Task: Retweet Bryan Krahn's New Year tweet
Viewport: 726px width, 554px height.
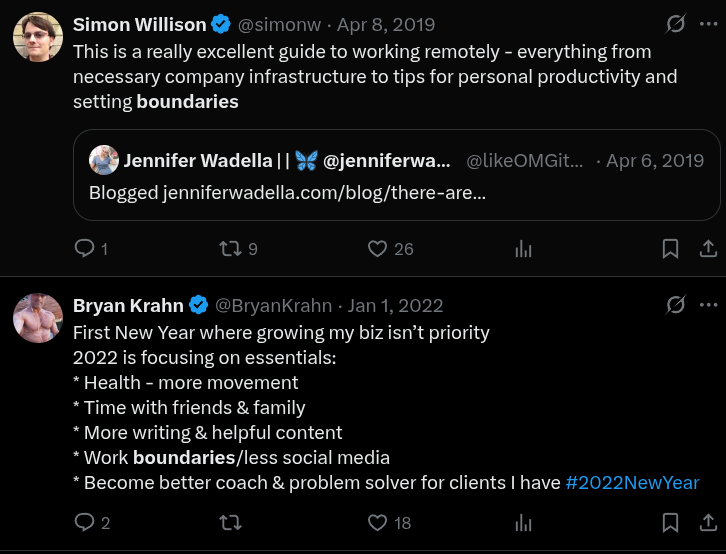Action: click(x=231, y=523)
